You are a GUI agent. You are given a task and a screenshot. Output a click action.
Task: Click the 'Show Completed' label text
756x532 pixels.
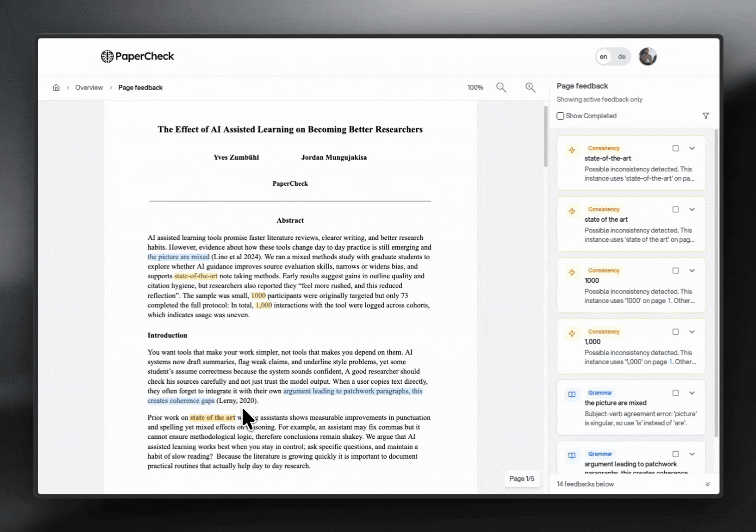pos(591,116)
